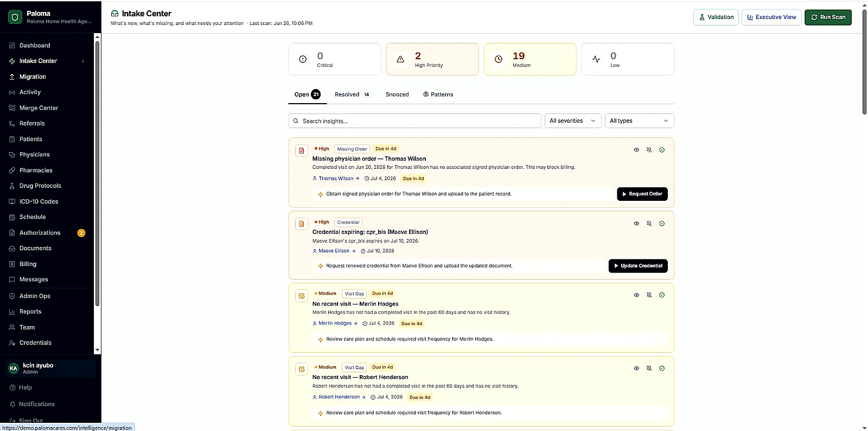Resolve the Credential expiring cpr_bls insight
The image size is (868, 431).
click(x=662, y=224)
